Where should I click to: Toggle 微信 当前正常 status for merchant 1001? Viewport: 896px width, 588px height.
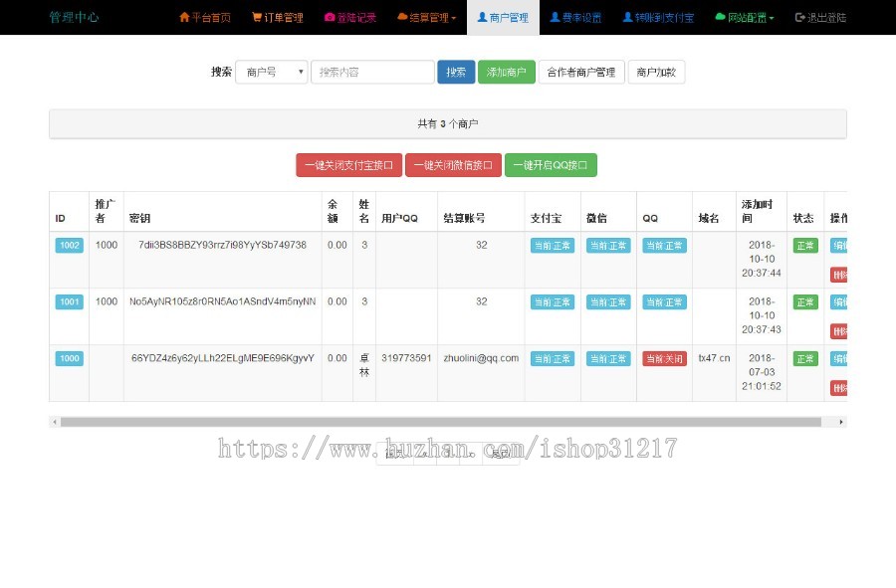(x=607, y=301)
